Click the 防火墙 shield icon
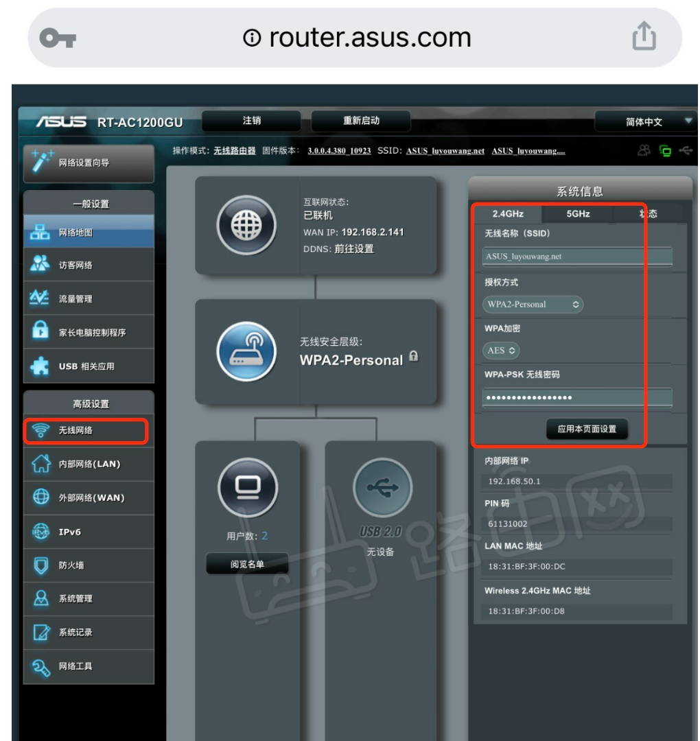This screenshot has height=741, width=700. [41, 565]
